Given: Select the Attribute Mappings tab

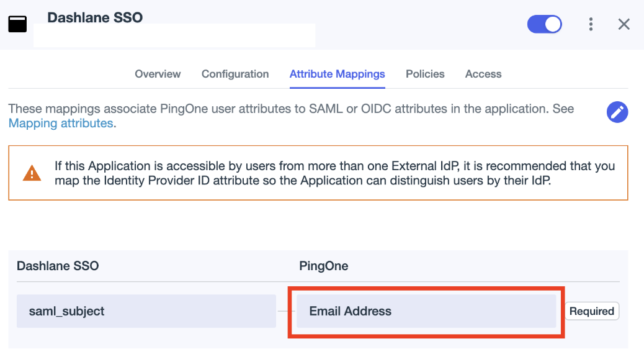Looking at the screenshot, I should 337,74.
